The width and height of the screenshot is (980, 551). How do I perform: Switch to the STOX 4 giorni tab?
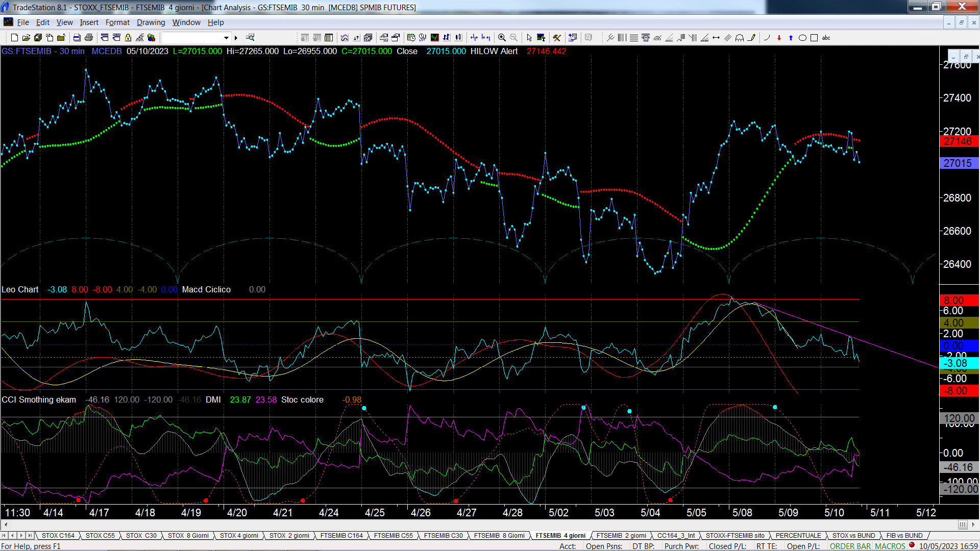point(239,536)
